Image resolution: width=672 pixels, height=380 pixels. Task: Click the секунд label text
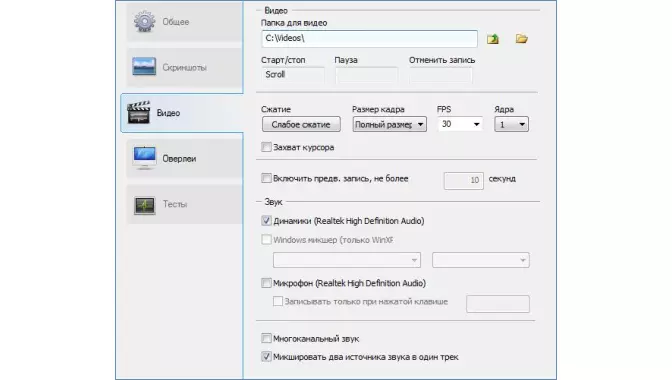502,179
